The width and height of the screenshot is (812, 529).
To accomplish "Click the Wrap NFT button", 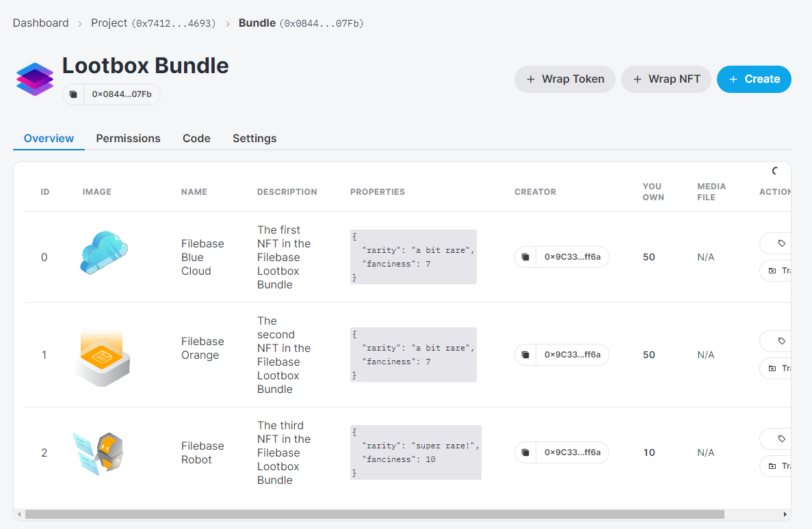I will point(666,79).
